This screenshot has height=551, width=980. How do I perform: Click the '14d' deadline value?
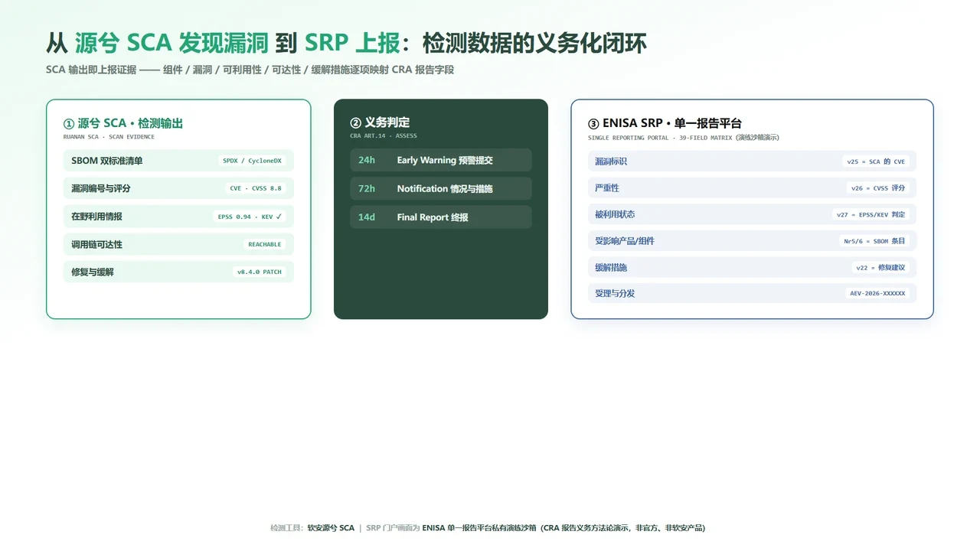click(x=367, y=217)
